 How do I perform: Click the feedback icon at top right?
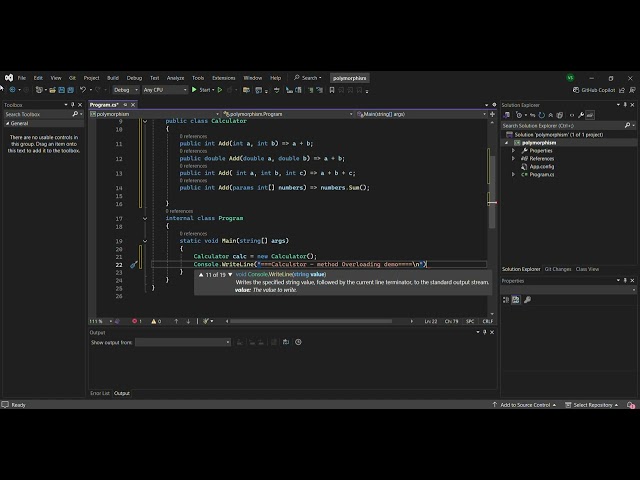tap(632, 90)
